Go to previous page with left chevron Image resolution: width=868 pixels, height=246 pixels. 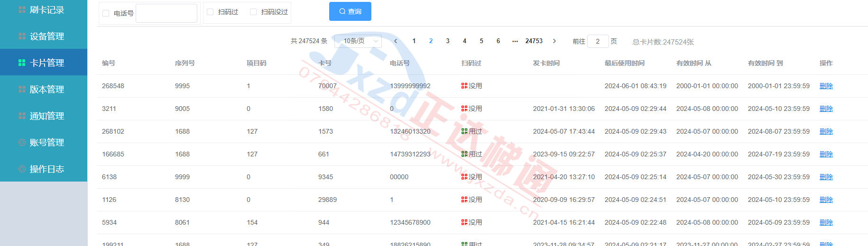[396, 41]
